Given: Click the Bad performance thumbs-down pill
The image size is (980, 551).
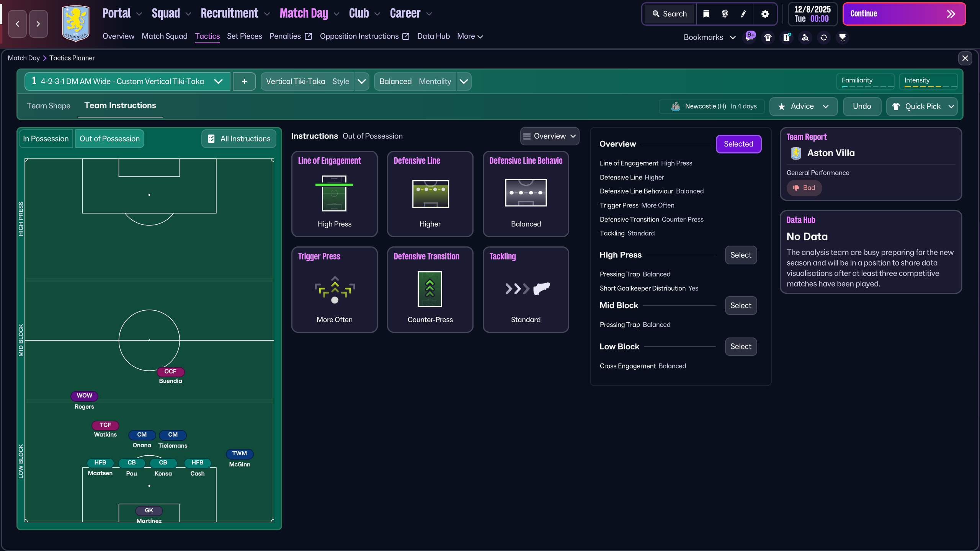Looking at the screenshot, I should pos(804,188).
